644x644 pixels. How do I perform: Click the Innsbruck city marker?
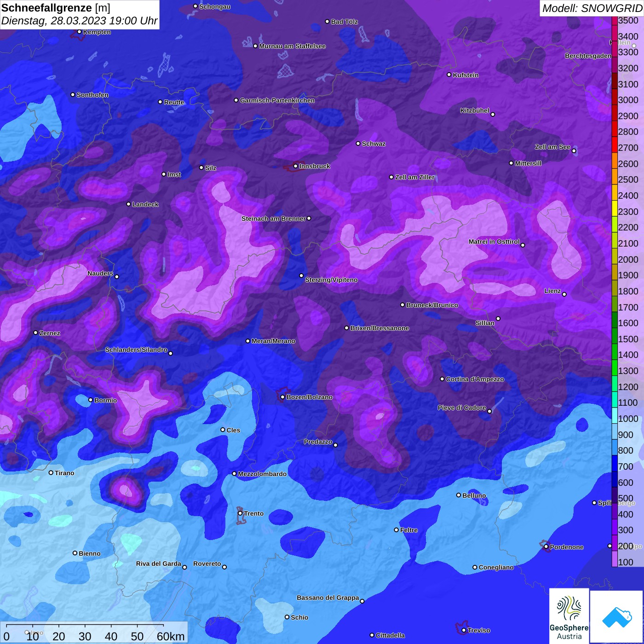point(295,166)
